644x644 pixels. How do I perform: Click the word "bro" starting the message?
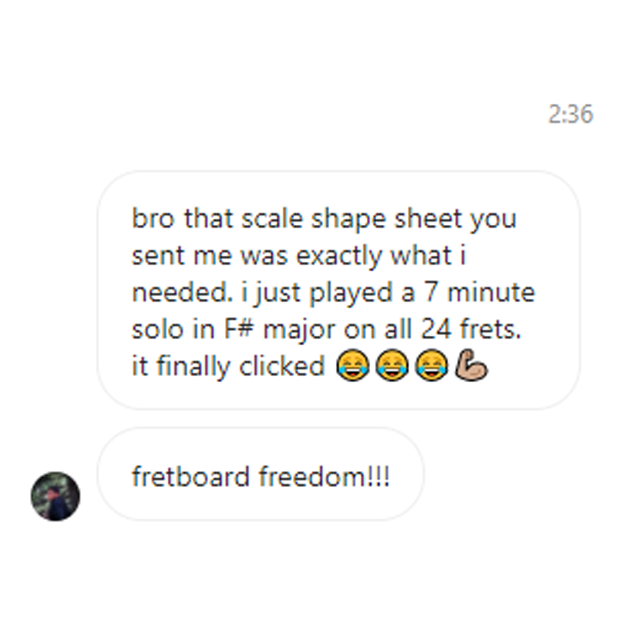153,218
